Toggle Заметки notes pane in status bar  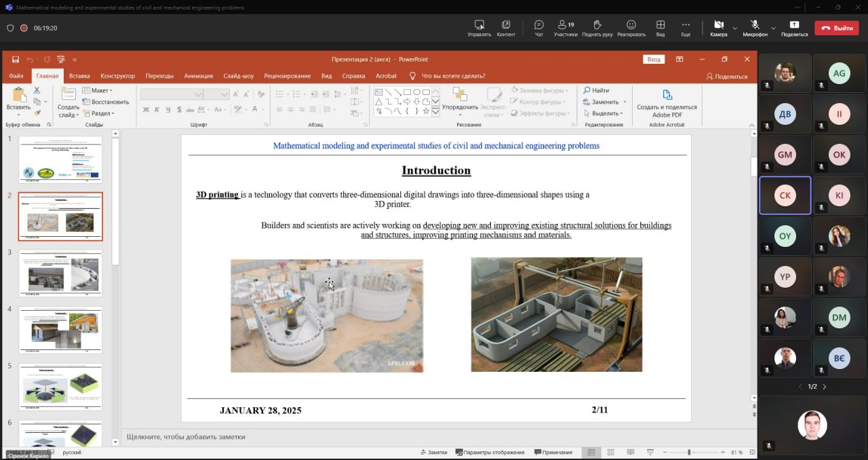(x=433, y=452)
